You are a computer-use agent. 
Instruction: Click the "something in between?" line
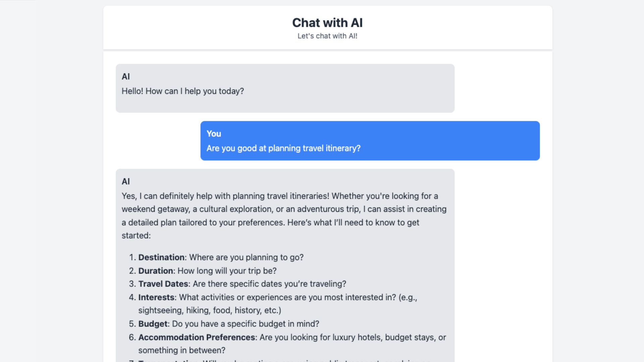[181, 350]
